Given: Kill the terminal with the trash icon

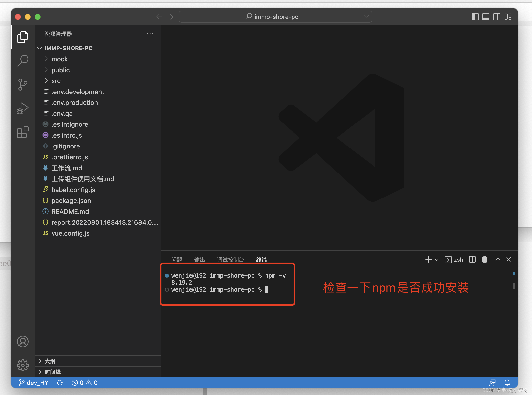Looking at the screenshot, I should coord(485,259).
